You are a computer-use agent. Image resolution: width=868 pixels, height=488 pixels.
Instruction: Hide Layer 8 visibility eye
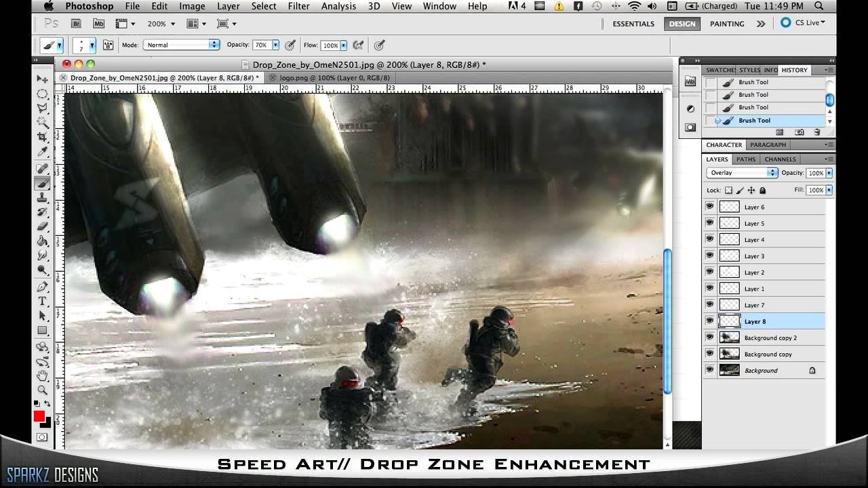point(710,321)
